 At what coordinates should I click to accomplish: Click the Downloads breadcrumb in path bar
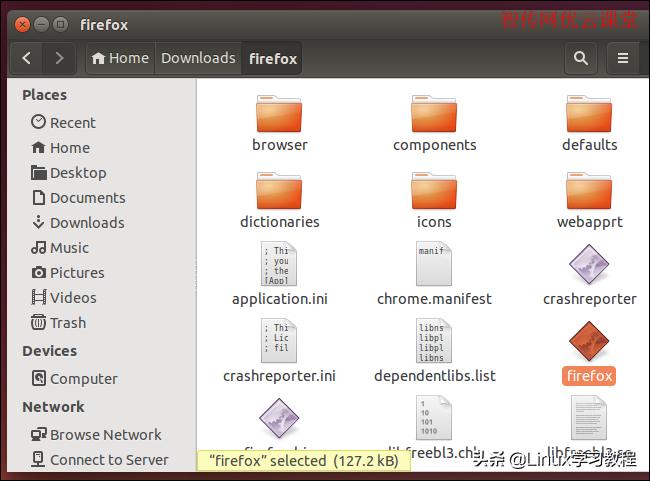(x=198, y=58)
